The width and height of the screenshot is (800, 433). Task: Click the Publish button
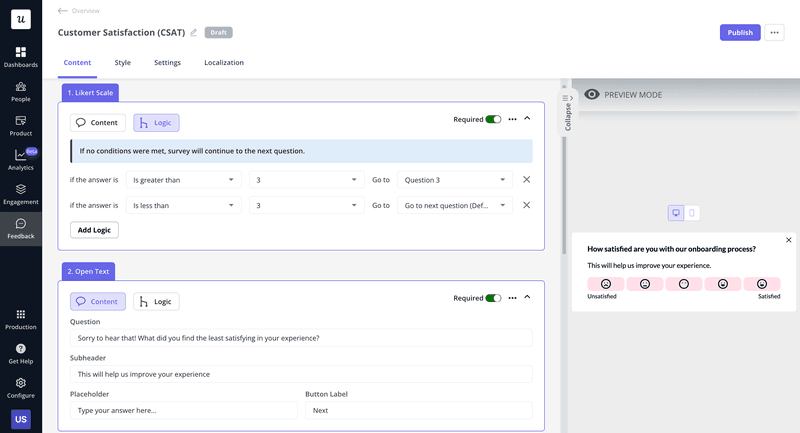740,32
